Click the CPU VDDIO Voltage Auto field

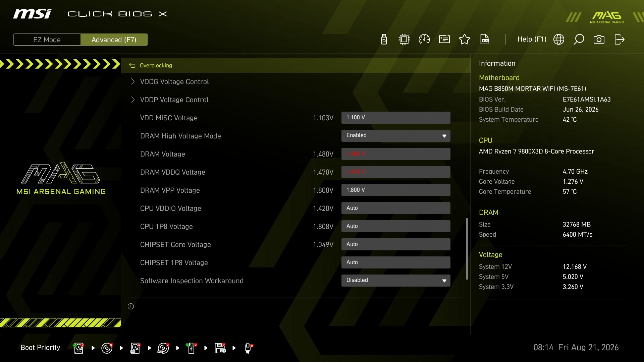point(396,208)
